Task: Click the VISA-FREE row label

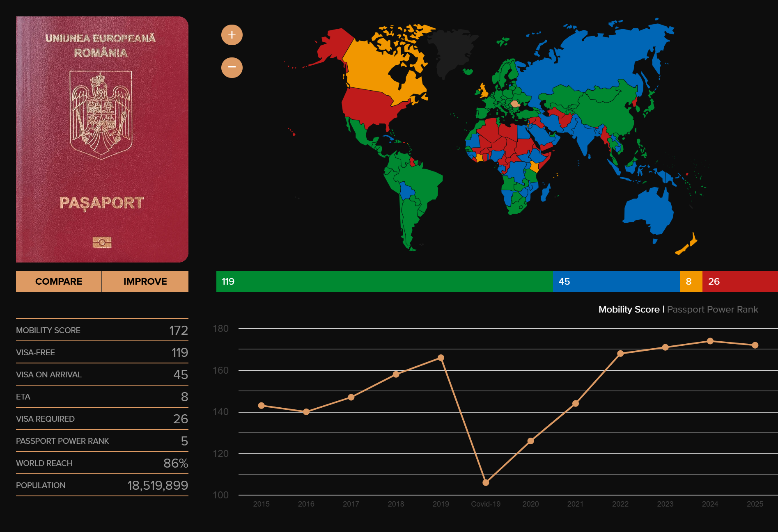Action: point(35,352)
